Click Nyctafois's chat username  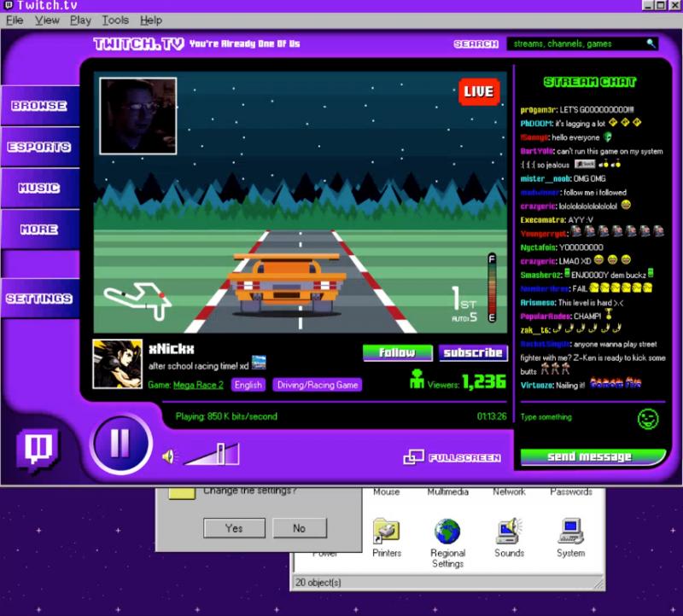(539, 247)
